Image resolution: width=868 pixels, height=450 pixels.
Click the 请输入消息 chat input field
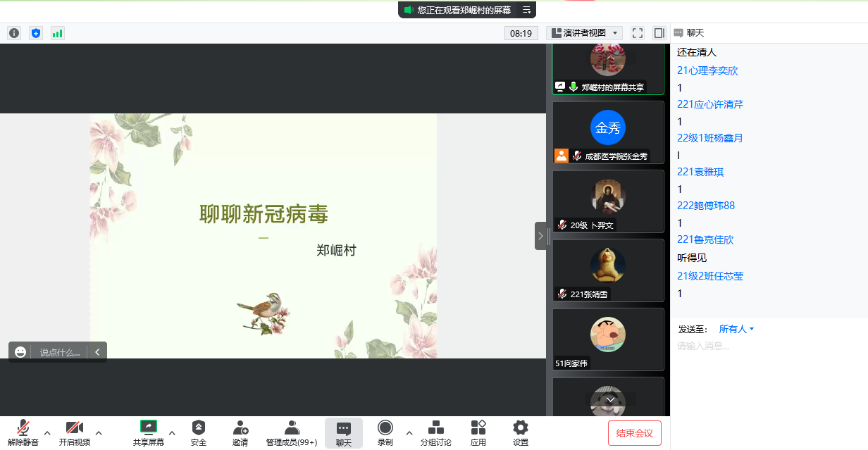[x=768, y=346]
